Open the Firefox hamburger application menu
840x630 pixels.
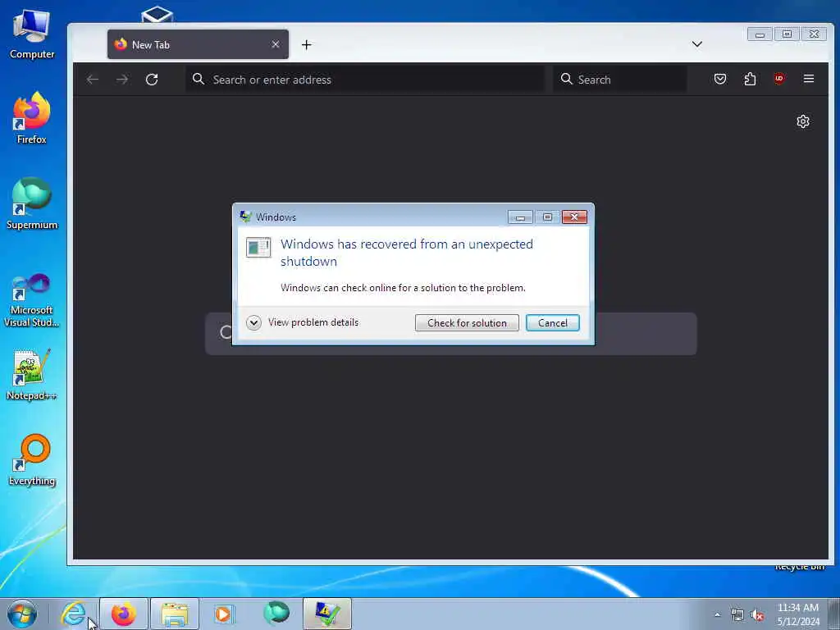[808, 79]
